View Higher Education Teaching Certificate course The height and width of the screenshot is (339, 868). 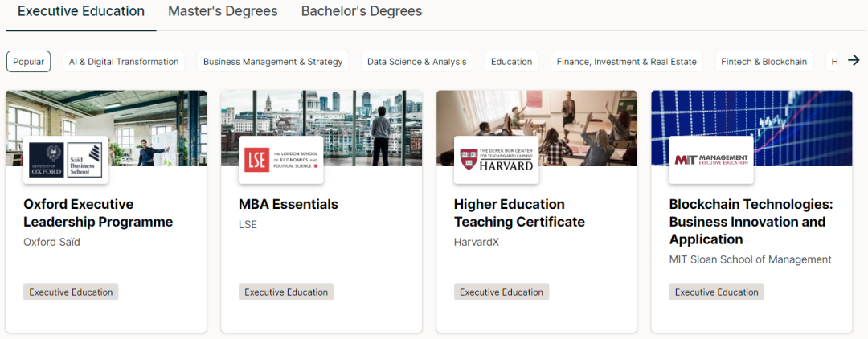click(519, 213)
